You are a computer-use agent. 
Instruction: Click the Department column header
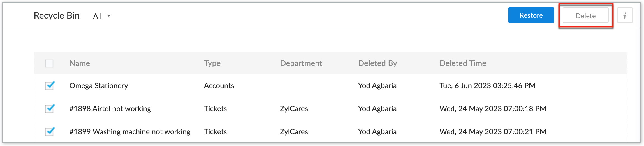tap(301, 63)
